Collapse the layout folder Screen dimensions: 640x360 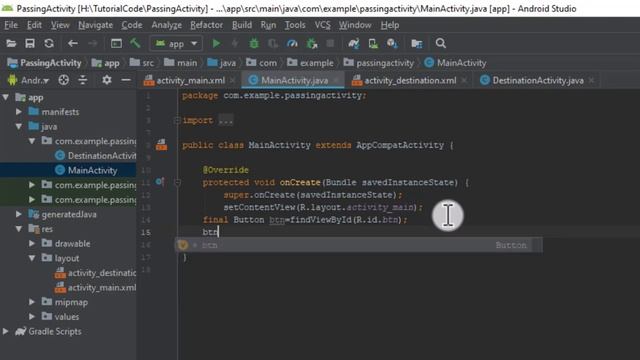point(32,258)
